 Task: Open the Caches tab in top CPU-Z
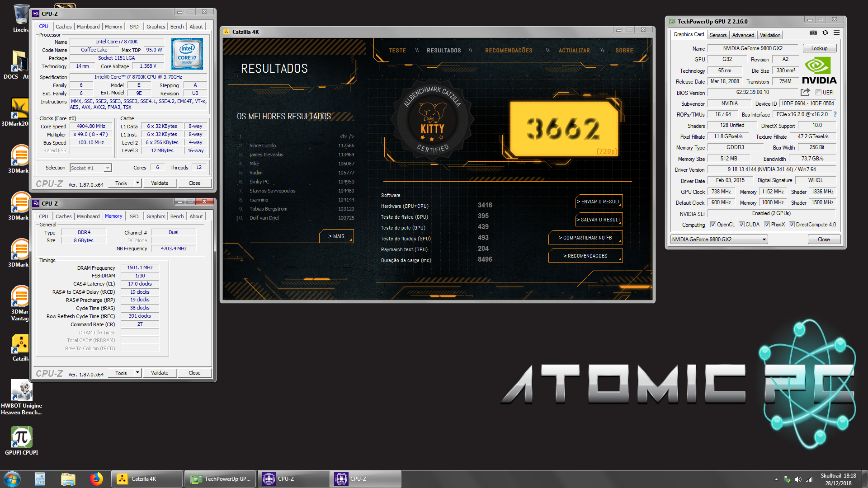point(63,27)
